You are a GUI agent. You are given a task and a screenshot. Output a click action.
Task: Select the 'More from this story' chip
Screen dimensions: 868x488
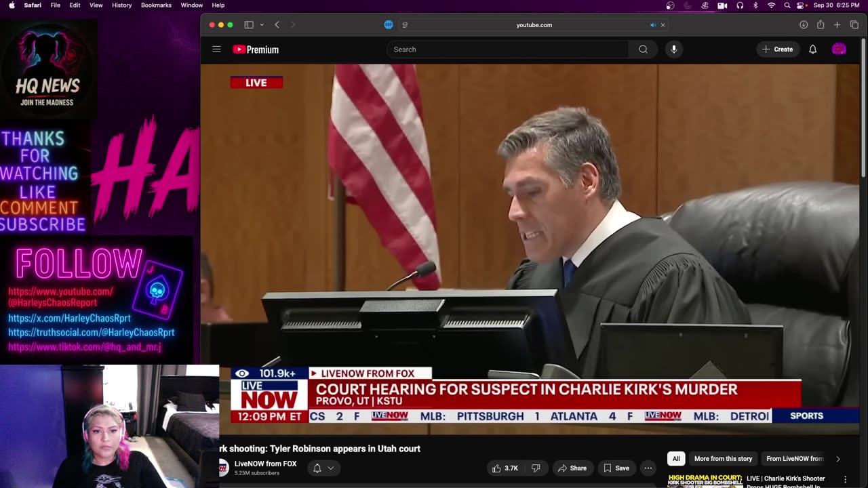coord(723,459)
